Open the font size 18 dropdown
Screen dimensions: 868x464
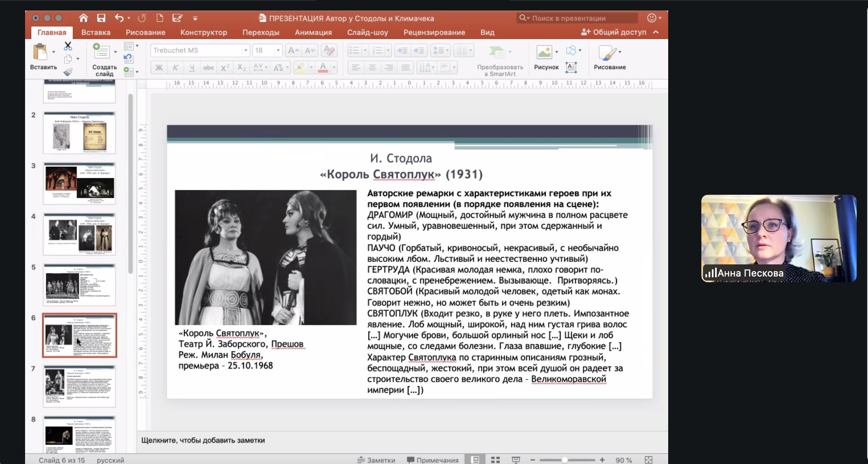pyautogui.click(x=278, y=51)
